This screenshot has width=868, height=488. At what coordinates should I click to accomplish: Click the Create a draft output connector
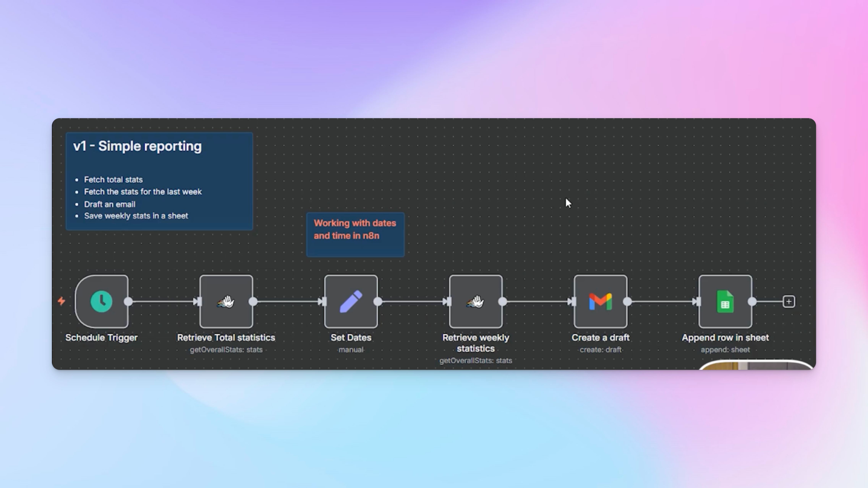(x=628, y=301)
